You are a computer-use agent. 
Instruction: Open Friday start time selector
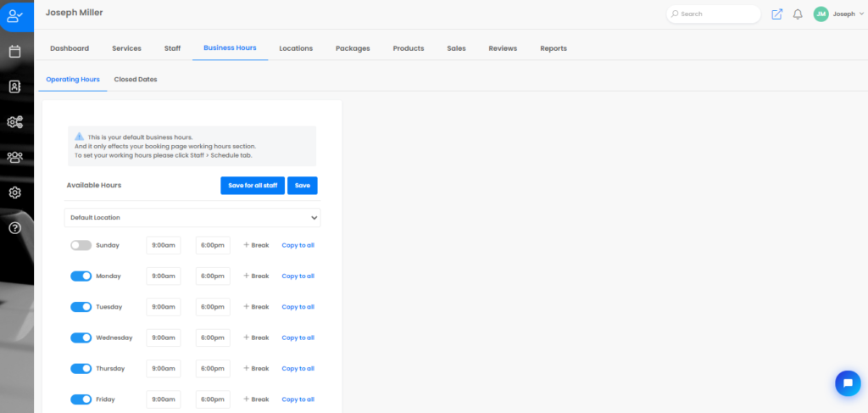tap(164, 399)
